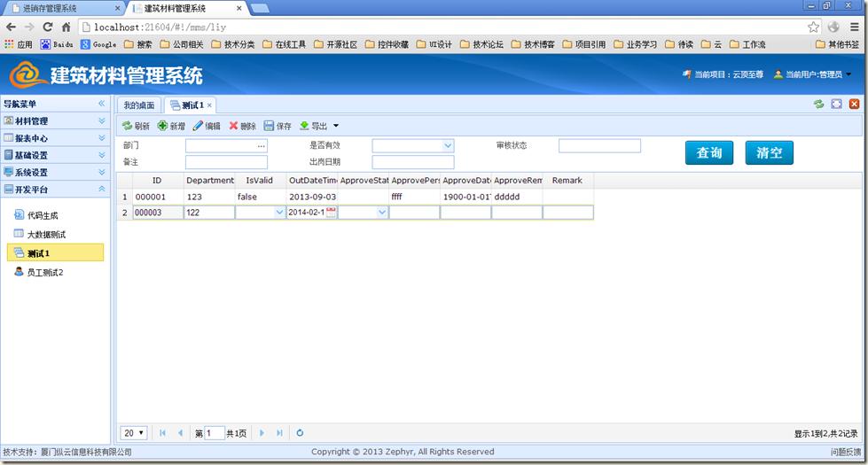Screen dimensions: 868x465
Task: Open the IsValid dropdown in row 2
Action: point(279,213)
